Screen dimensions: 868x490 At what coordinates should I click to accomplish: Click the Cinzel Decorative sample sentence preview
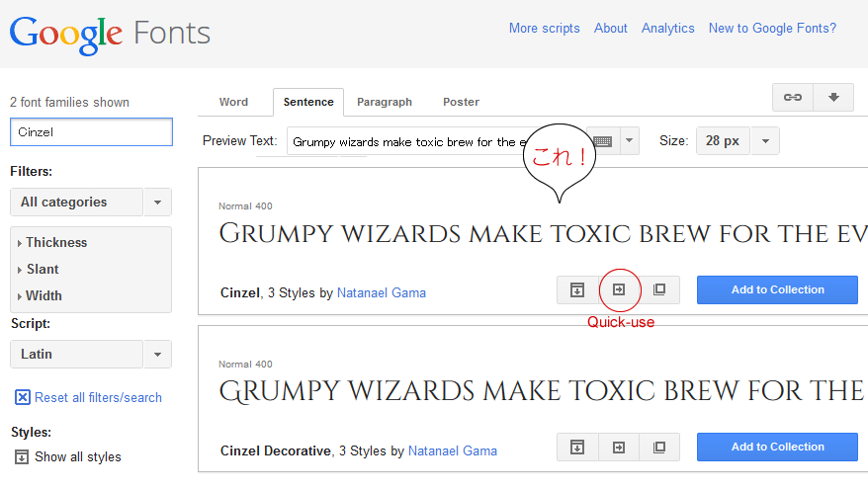[x=543, y=391]
